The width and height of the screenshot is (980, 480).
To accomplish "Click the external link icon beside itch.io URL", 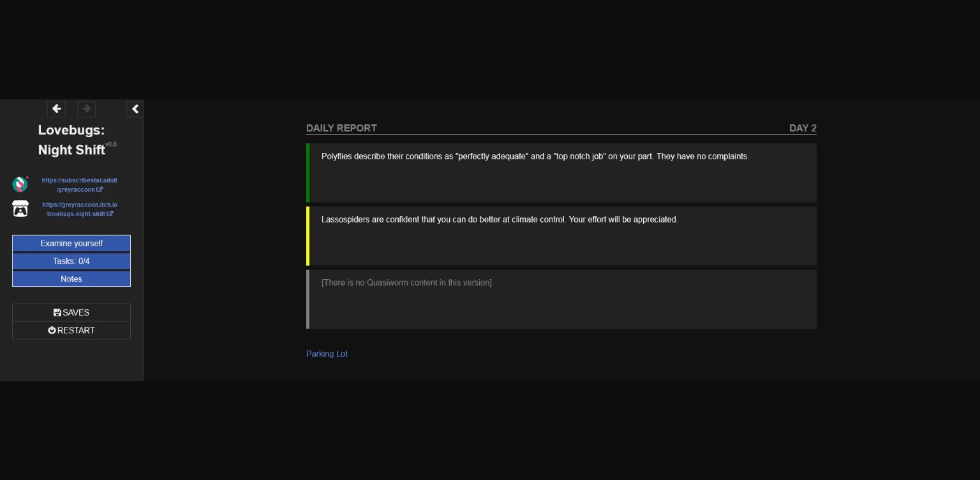I will point(110,214).
